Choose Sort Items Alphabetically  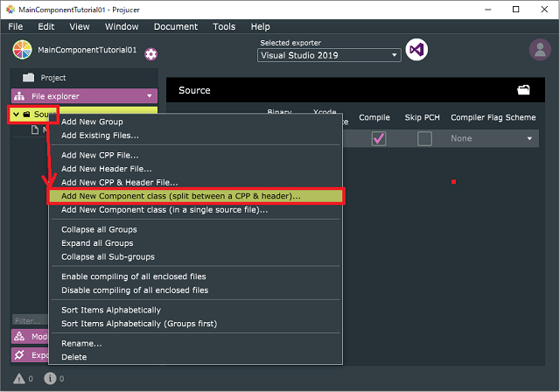coord(195,311)
